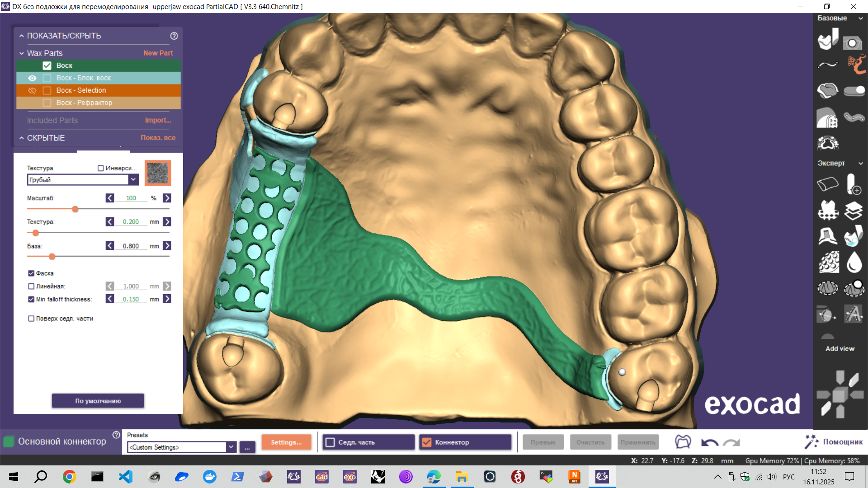The height and width of the screenshot is (488, 868).
Task: Switch to the Седл. часть stage
Action: point(368,442)
